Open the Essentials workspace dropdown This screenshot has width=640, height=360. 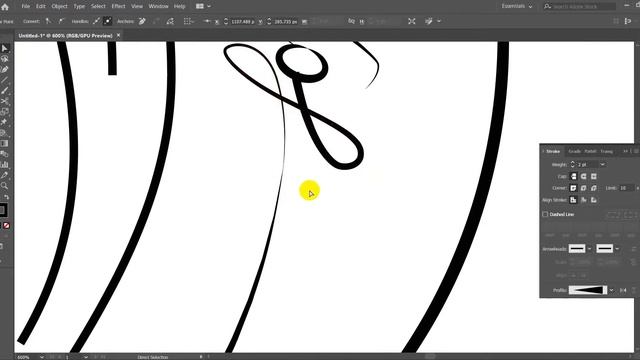517,7
